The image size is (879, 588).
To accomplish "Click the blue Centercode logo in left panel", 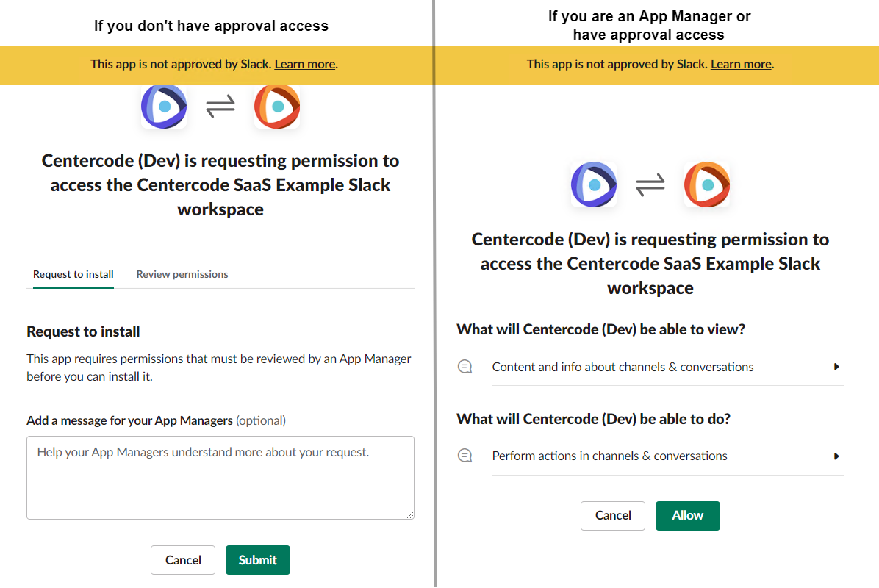I will (164, 106).
